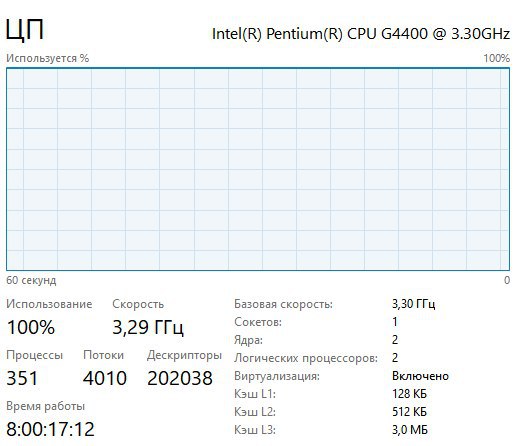Click the Время работы label
This screenshot has width=524, height=446.
pos(45,406)
